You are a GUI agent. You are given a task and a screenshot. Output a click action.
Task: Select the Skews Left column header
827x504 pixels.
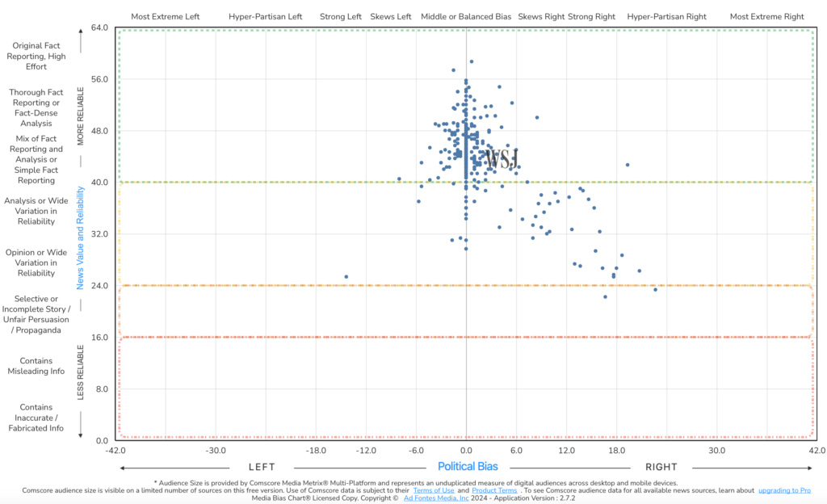click(x=391, y=16)
